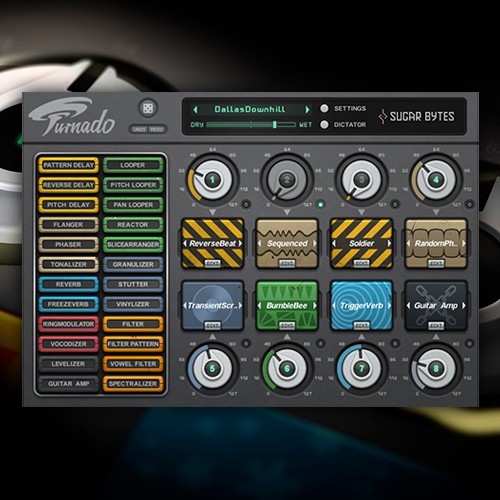Click the Sugar Bytes logo
The image size is (500, 500).
[x=416, y=116]
